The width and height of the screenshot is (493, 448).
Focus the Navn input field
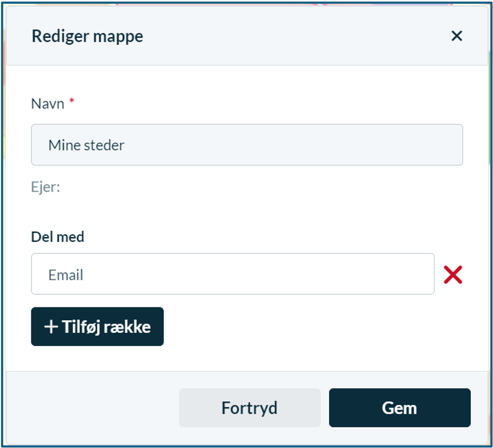[x=247, y=145]
